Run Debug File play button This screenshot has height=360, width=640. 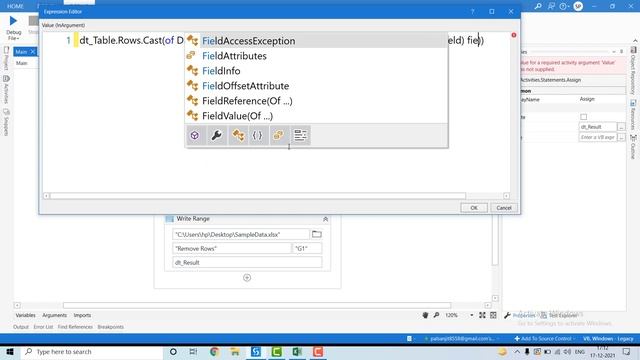(13, 21)
